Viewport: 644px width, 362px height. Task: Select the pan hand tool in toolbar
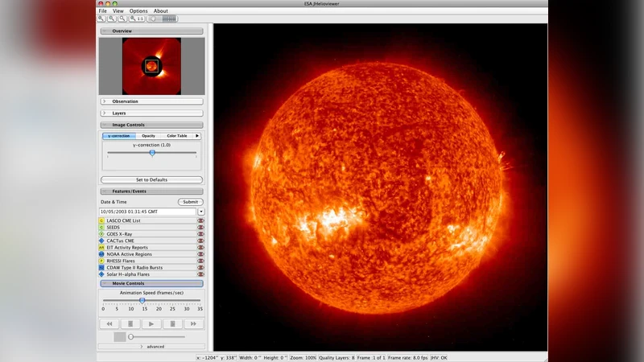(153, 19)
